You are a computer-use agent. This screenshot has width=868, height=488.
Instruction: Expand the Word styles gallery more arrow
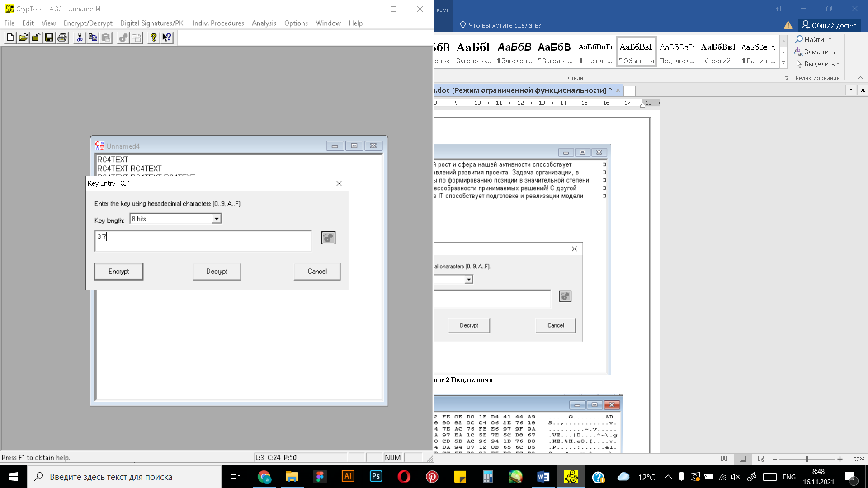783,63
